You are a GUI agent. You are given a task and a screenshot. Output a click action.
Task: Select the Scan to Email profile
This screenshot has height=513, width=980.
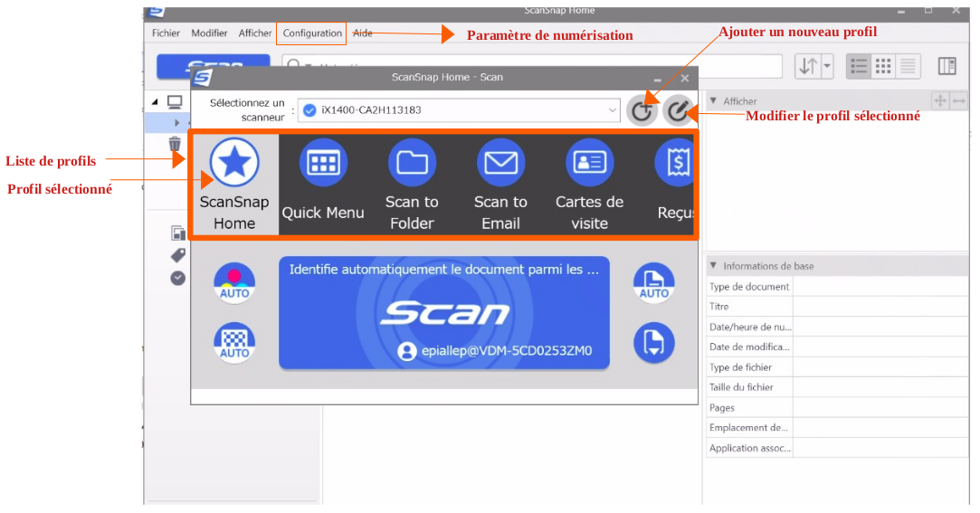[500, 185]
